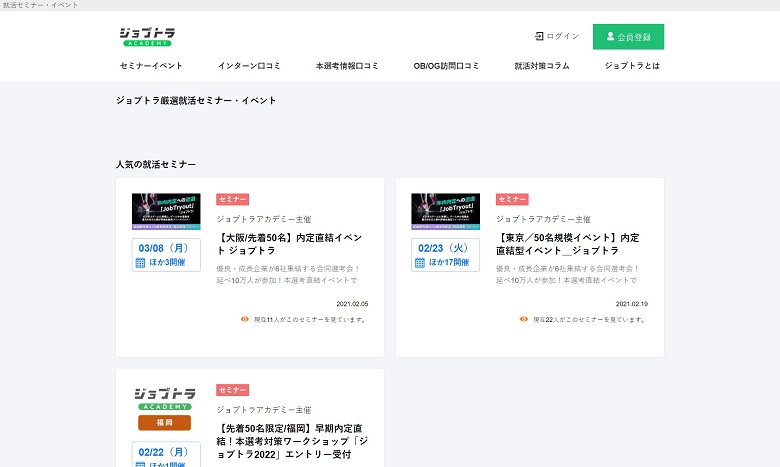The height and width of the screenshot is (467, 780).
Task: Click the 02/23（火） date box
Action: coord(446,255)
